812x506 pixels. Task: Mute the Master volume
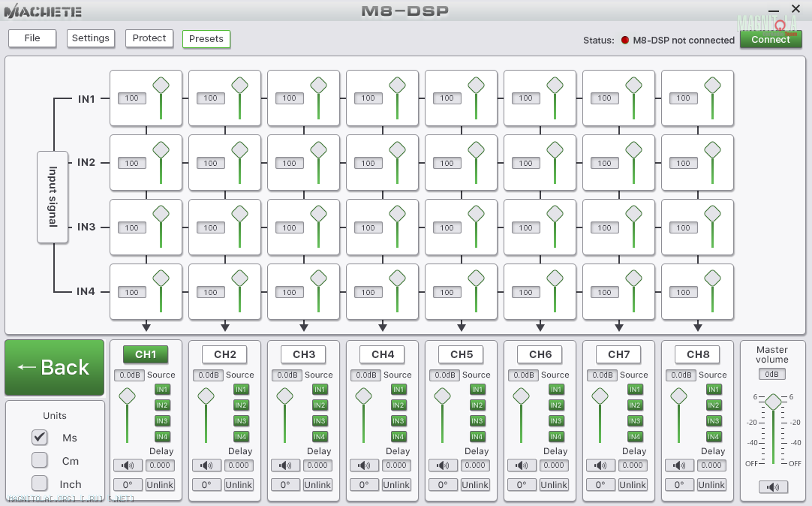point(773,486)
